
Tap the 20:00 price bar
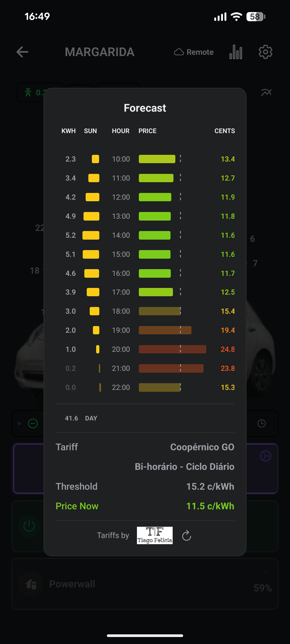(172, 349)
